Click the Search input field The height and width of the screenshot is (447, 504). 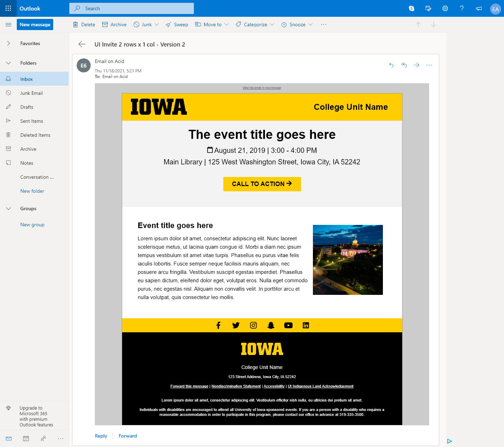[x=132, y=8]
